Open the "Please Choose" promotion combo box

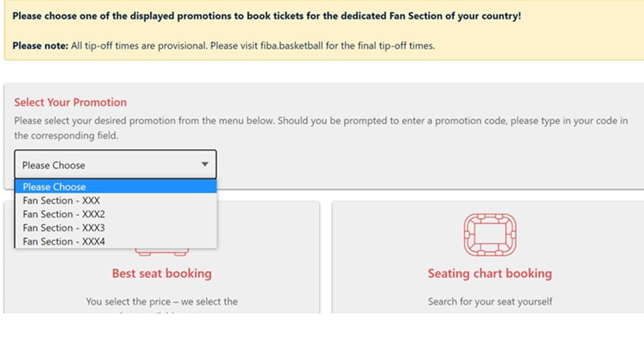pyautogui.click(x=115, y=165)
